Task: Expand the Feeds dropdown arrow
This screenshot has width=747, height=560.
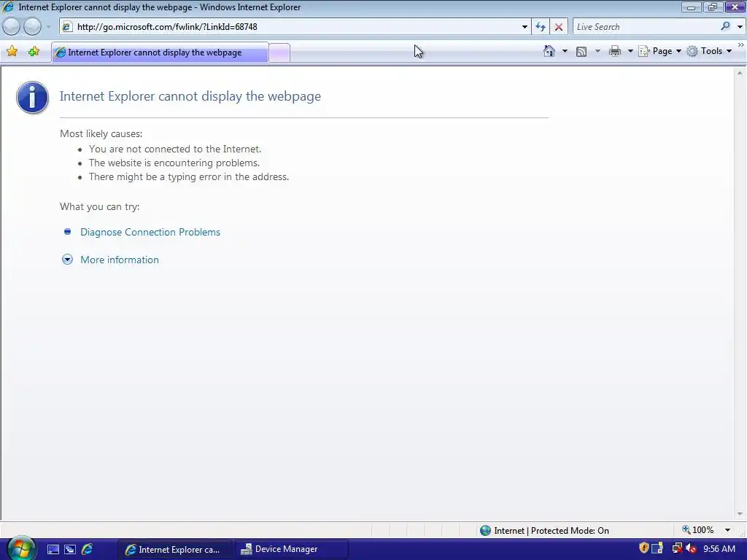Action: 597,51
